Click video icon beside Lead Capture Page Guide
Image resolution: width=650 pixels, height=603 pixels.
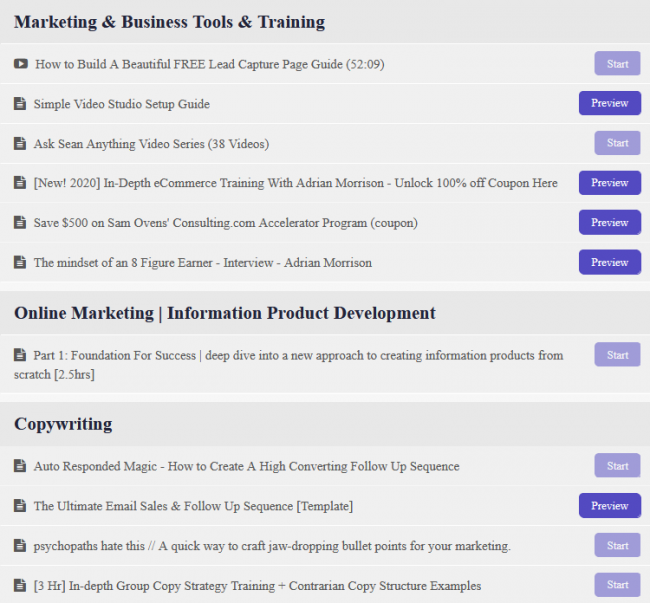[x=21, y=64]
